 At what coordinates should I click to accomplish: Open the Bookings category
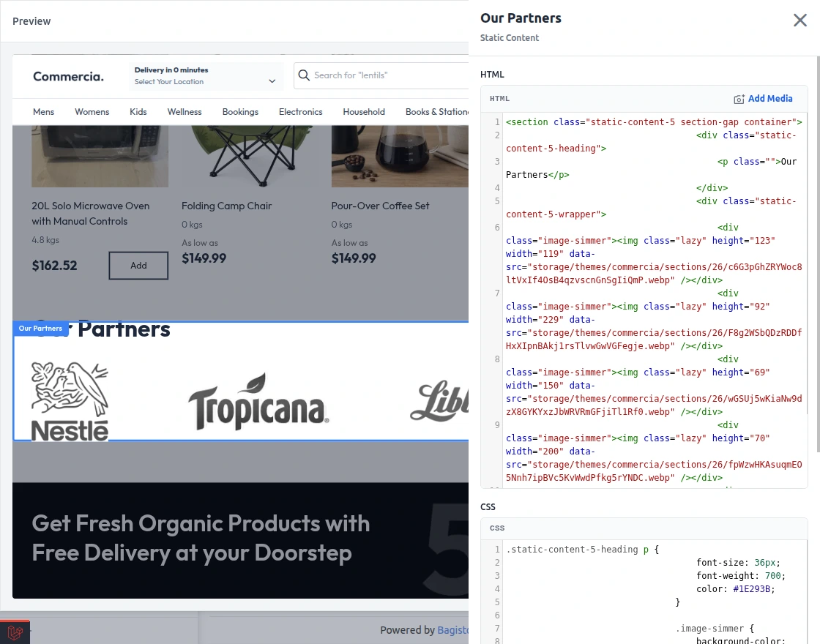[x=240, y=112]
